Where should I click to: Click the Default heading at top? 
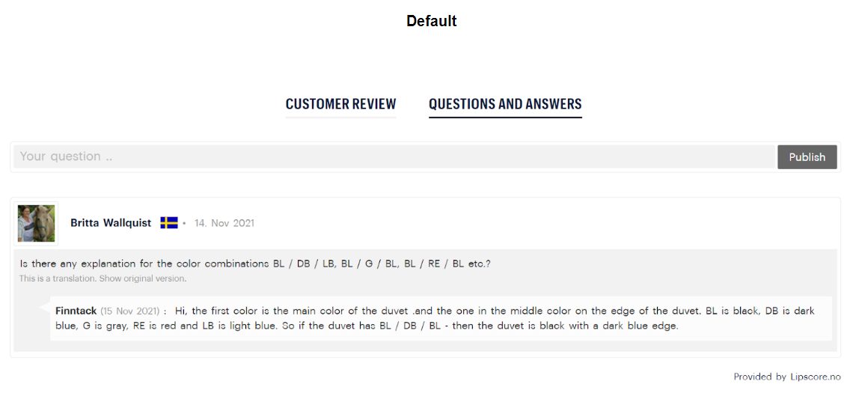coord(432,21)
